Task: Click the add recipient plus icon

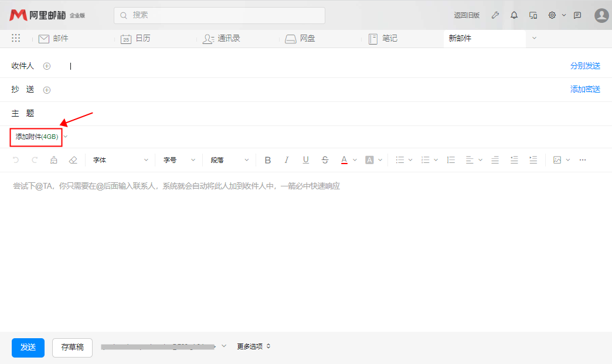Action: (47, 66)
